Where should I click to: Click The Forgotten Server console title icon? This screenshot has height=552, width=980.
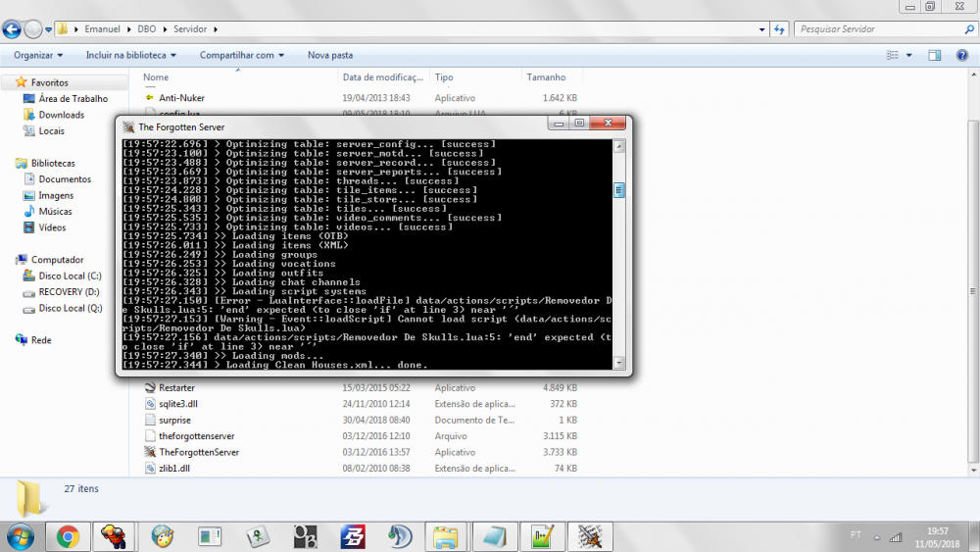tap(128, 126)
